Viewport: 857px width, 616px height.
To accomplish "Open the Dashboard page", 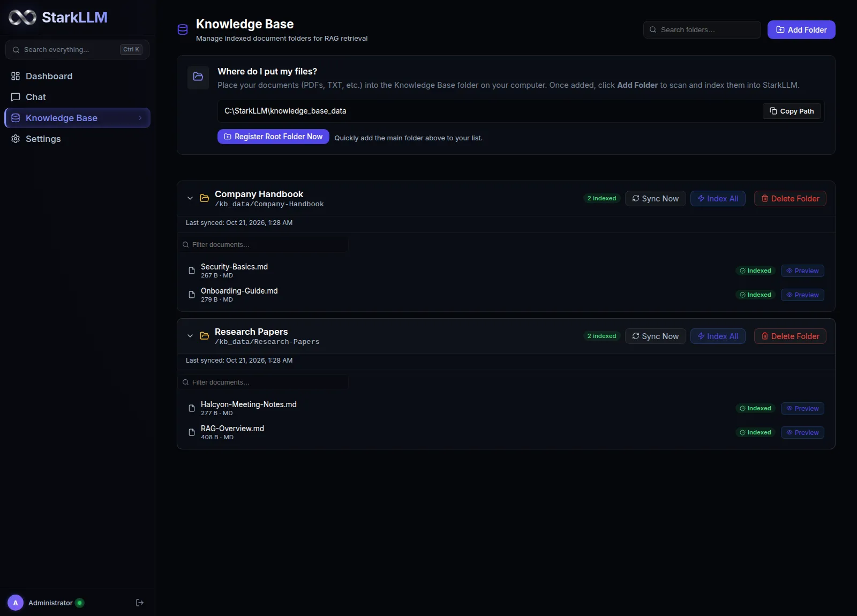I will click(77, 76).
